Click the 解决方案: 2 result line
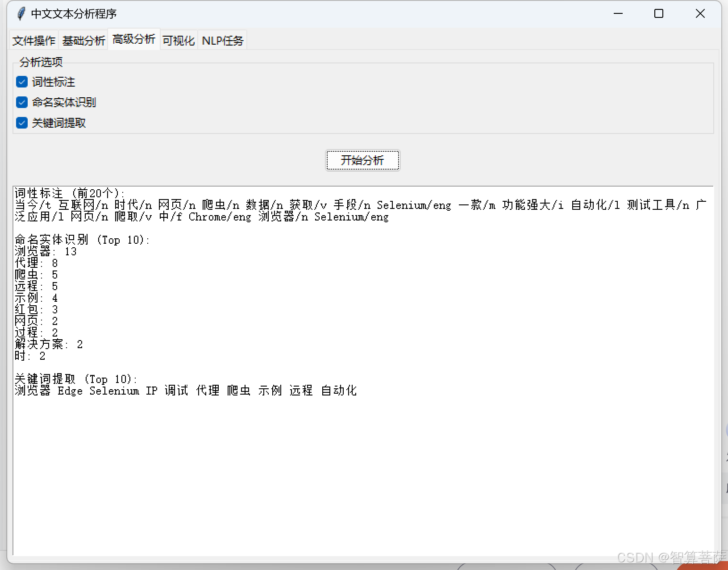728x570 pixels. (49, 344)
